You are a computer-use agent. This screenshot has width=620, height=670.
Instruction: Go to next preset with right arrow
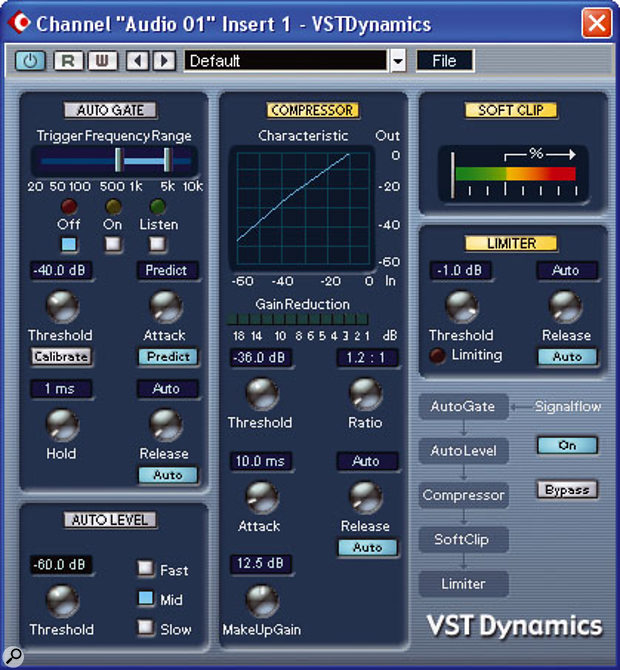pyautogui.click(x=165, y=61)
